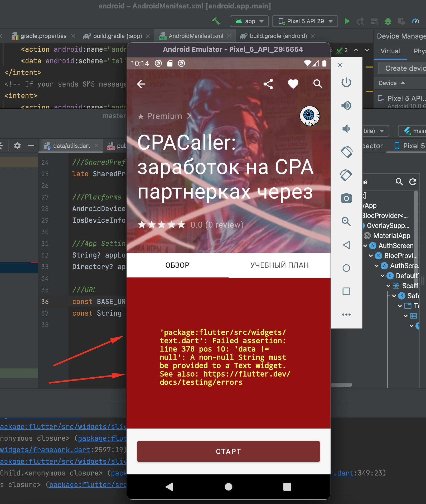Rotate the emulator right
This screenshot has height=504, width=426.
click(x=346, y=175)
